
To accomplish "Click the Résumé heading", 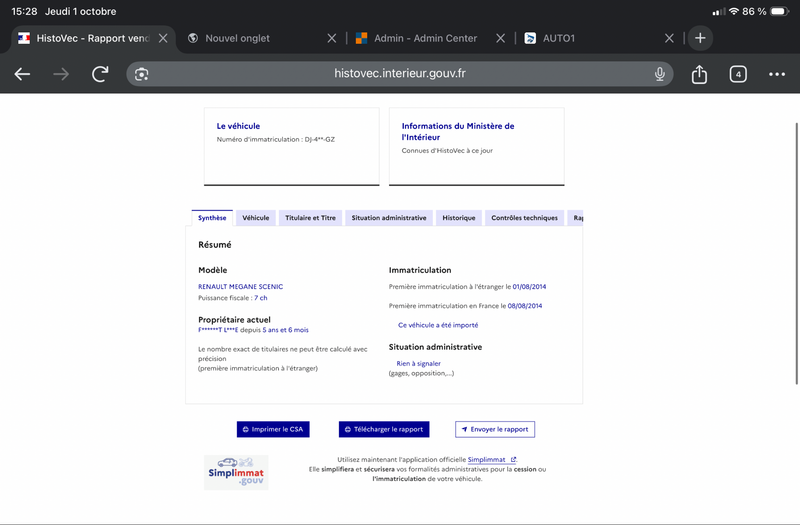I will pos(215,245).
